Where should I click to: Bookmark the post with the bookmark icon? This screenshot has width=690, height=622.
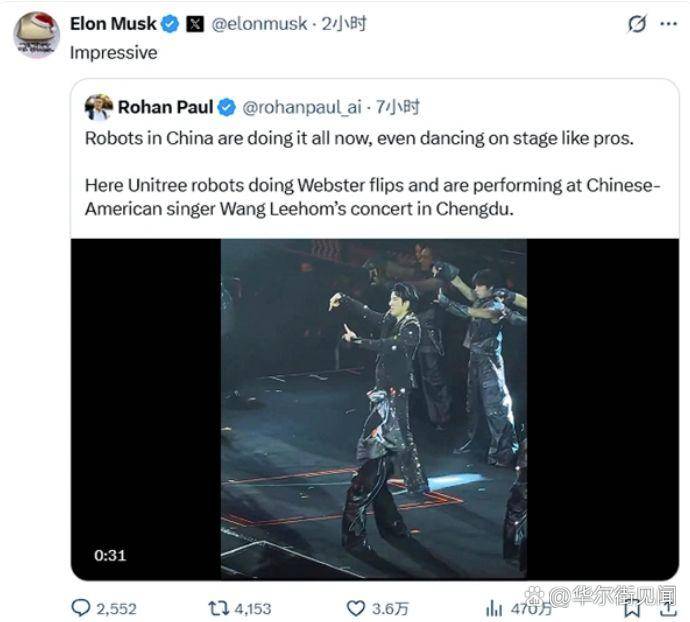(632, 607)
